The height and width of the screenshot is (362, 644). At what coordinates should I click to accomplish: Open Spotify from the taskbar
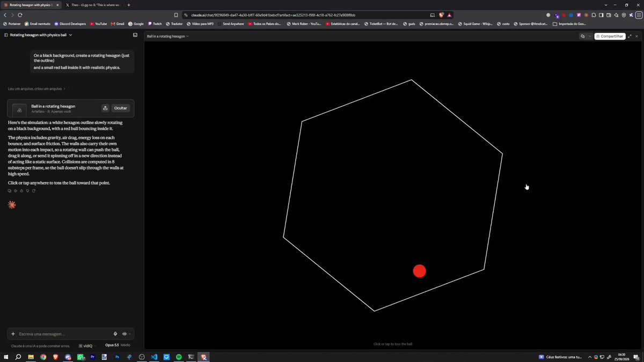(179, 357)
